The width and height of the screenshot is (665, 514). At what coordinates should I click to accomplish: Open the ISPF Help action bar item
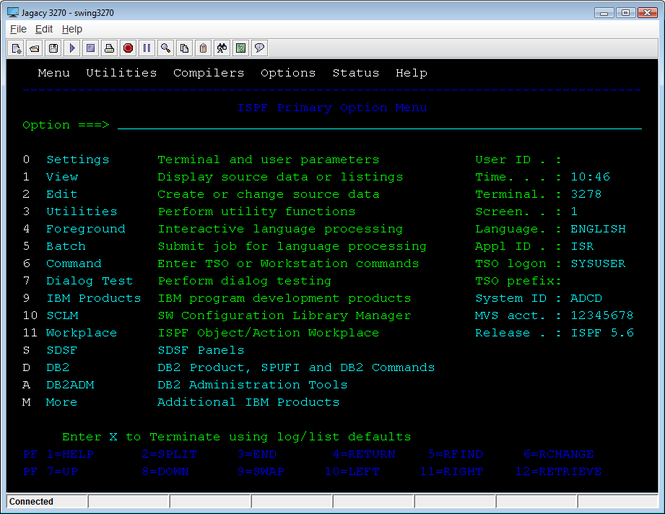click(411, 73)
